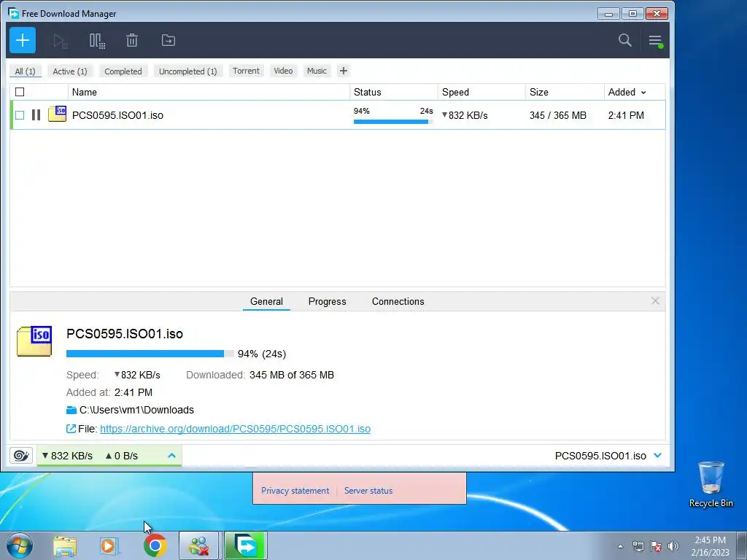Image resolution: width=747 pixels, height=560 pixels.
Task: Toggle snail mode icon in status bar
Action: point(21,456)
